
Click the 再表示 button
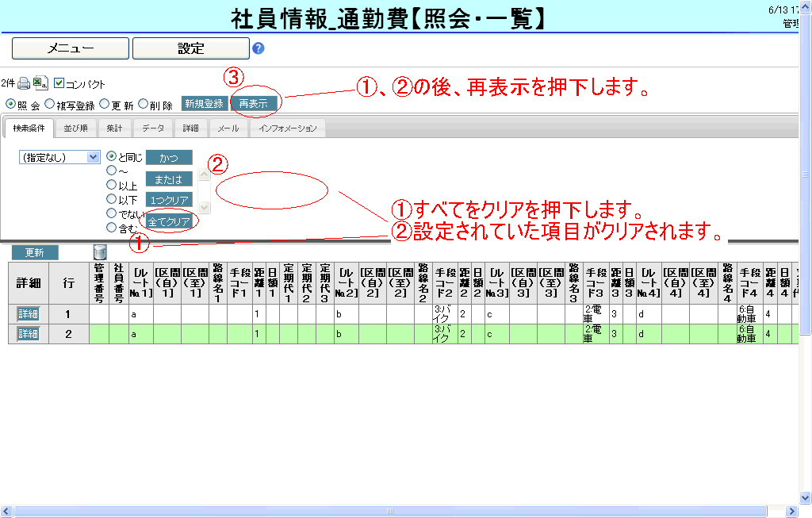[x=253, y=103]
